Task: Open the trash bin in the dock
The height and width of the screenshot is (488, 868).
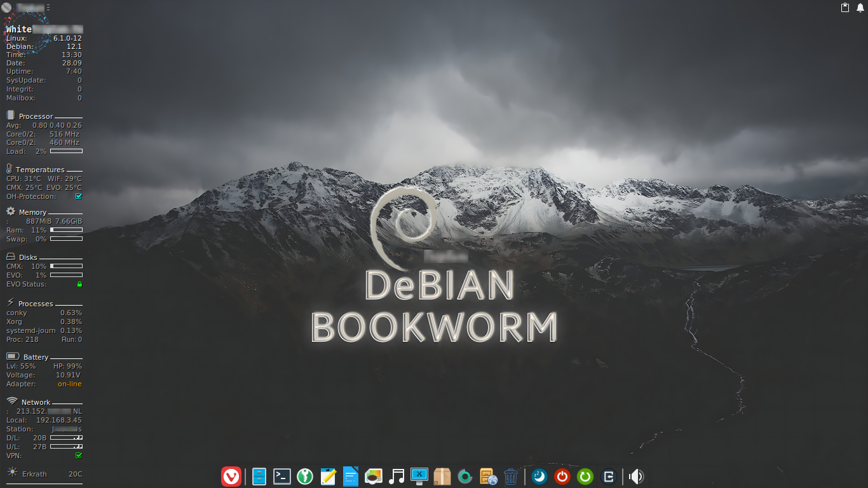Action: (511, 476)
